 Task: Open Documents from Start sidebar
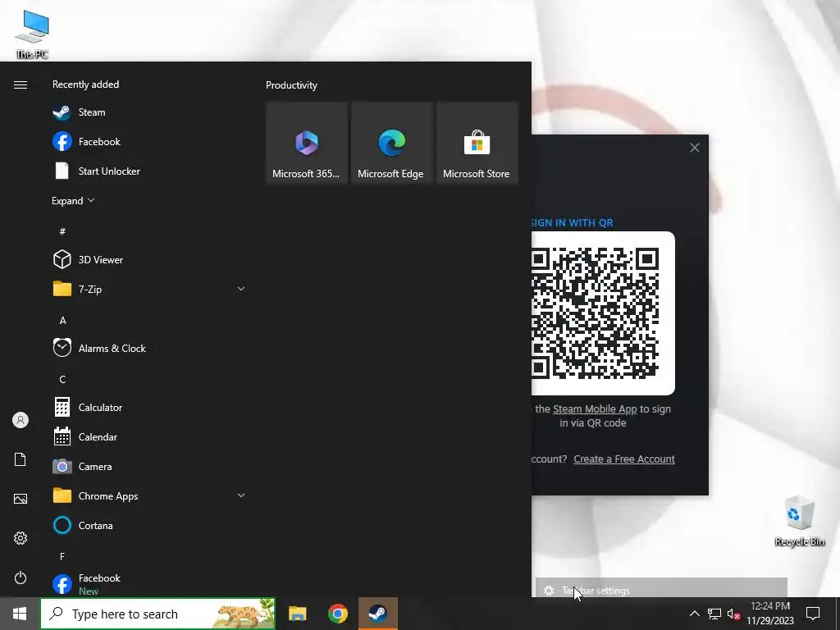pos(21,459)
